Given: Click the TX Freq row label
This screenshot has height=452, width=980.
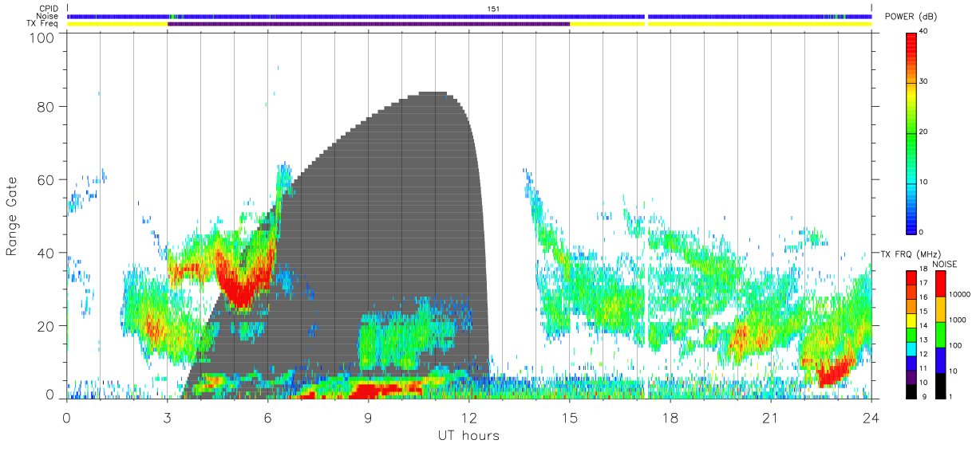Looking at the screenshot, I should pyautogui.click(x=43, y=23).
